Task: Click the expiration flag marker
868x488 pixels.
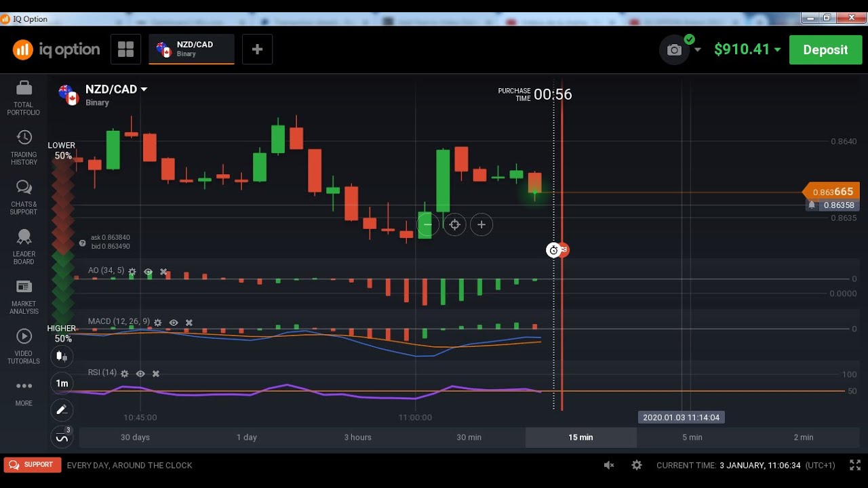Action: point(564,250)
